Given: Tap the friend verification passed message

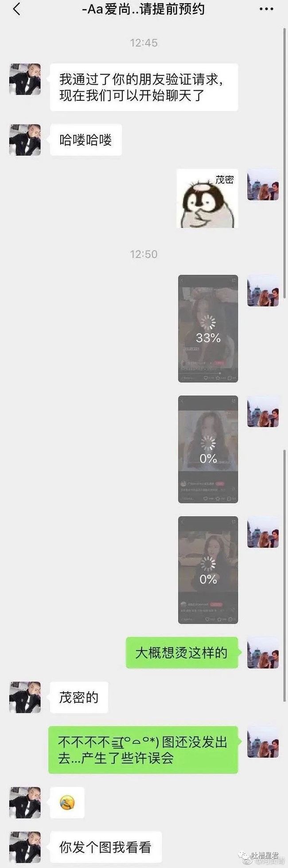Looking at the screenshot, I should 144,87.
